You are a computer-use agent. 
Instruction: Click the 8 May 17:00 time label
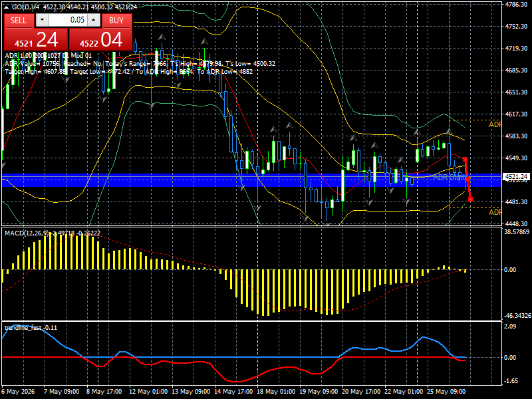coord(104,392)
